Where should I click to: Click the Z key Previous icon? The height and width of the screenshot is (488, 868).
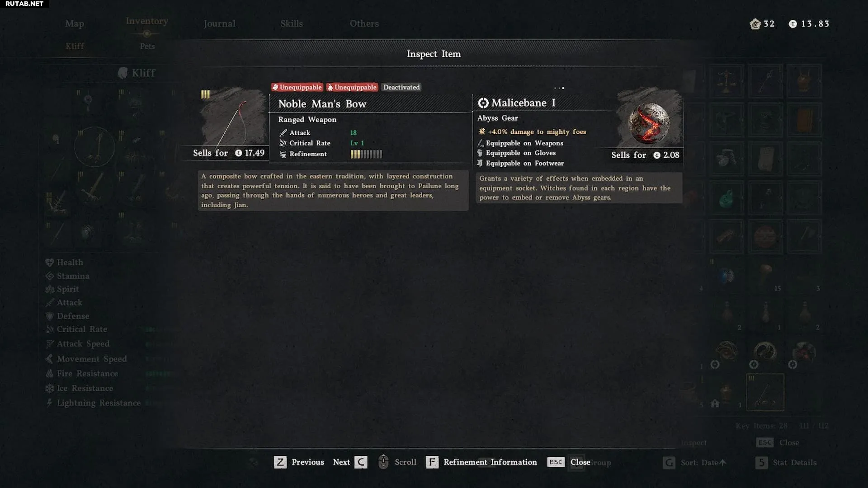280,462
